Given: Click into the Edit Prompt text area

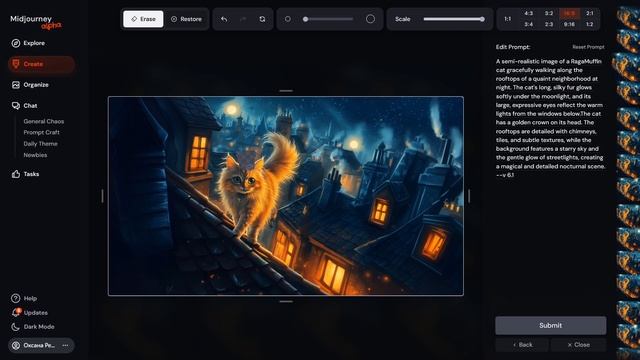Looking at the screenshot, I should coord(551,118).
